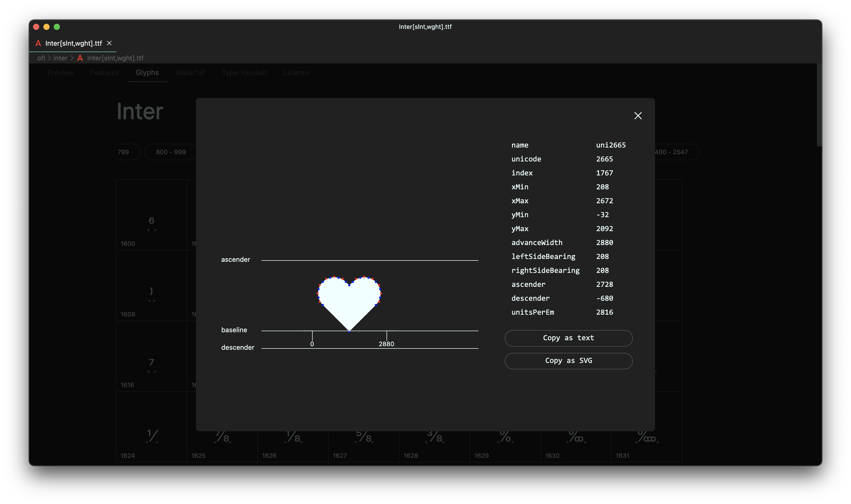Open the Features tab

pyautogui.click(x=104, y=73)
